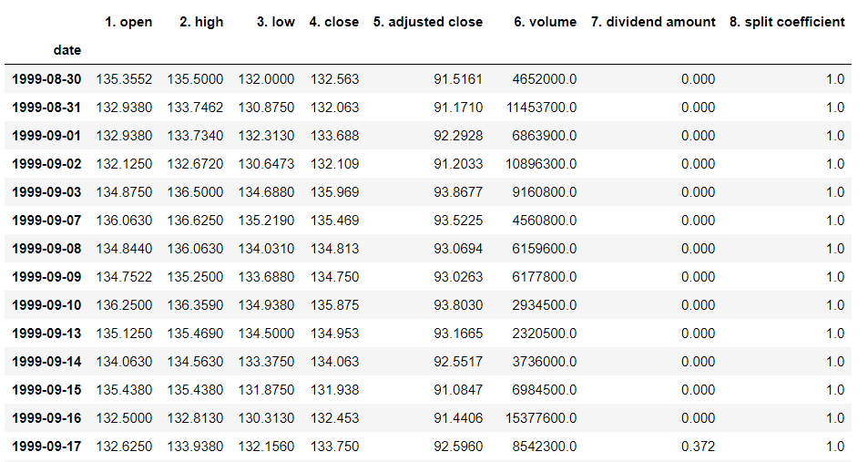The height and width of the screenshot is (462, 868).
Task: Click the '1. open' column header
Action: point(128,22)
